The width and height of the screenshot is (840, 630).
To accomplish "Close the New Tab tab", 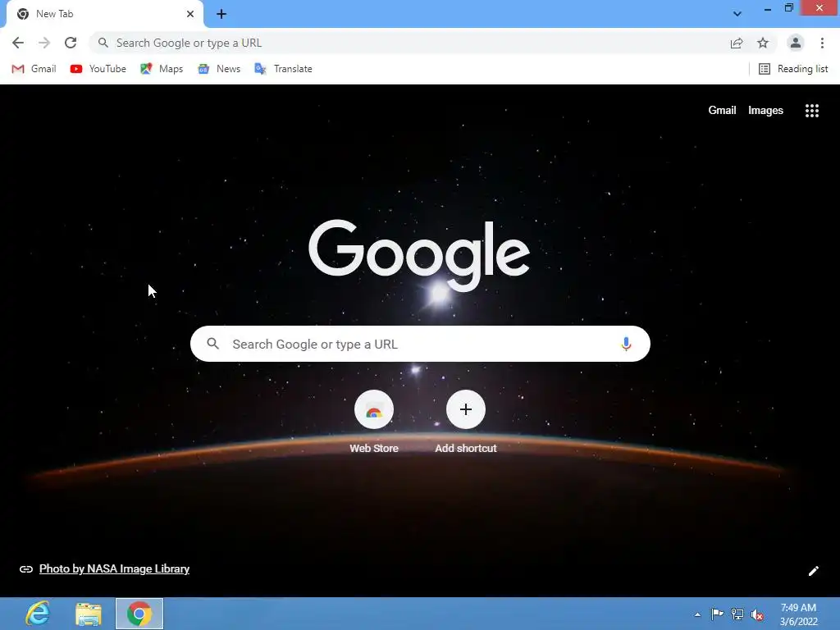I will [x=190, y=14].
